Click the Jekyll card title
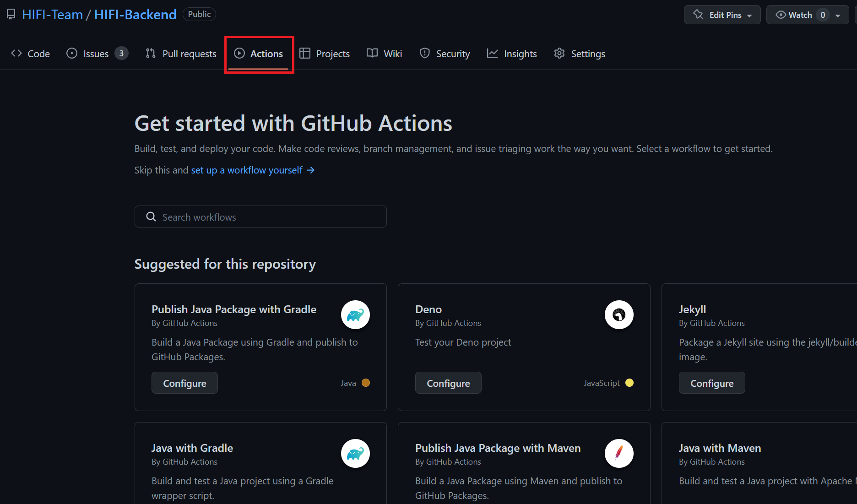The width and height of the screenshot is (857, 504). tap(692, 309)
